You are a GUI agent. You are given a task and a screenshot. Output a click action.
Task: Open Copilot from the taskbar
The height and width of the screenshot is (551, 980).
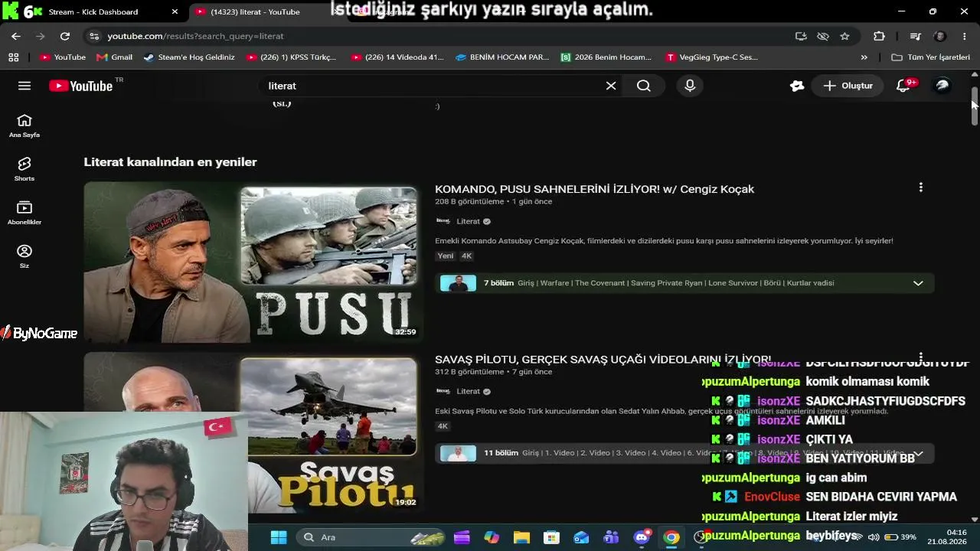(x=492, y=537)
